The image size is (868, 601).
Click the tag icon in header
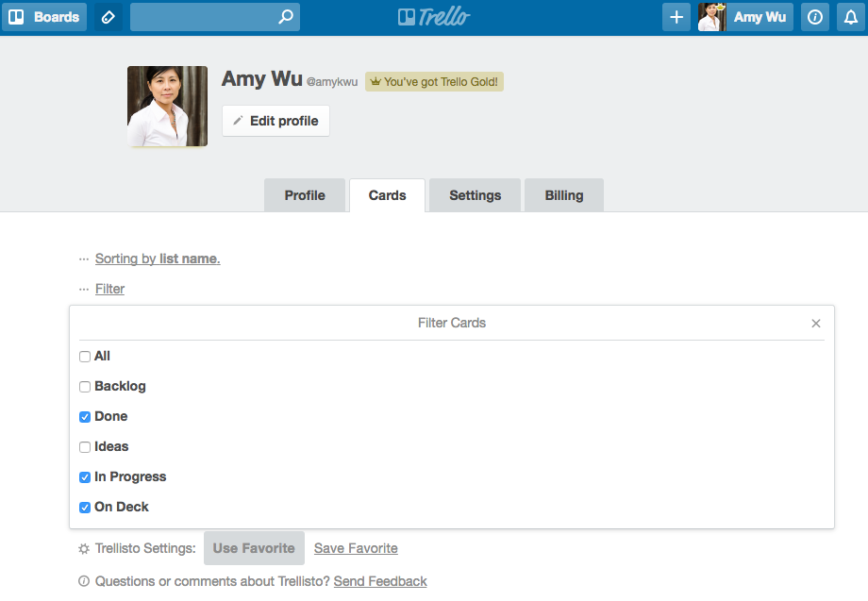[x=108, y=17]
